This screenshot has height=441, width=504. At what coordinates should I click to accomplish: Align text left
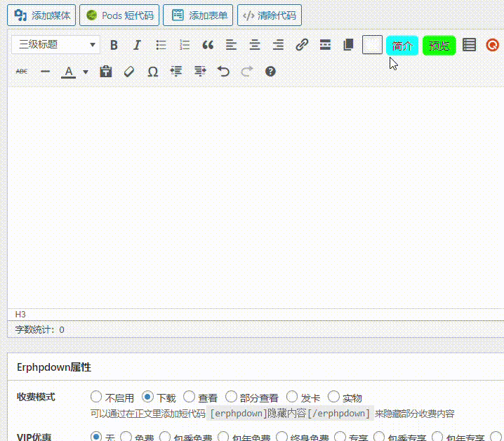231,45
